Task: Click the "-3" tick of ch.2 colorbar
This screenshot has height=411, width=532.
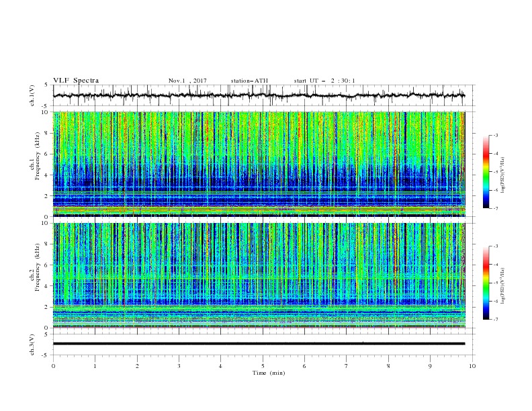Action: [x=496, y=246]
